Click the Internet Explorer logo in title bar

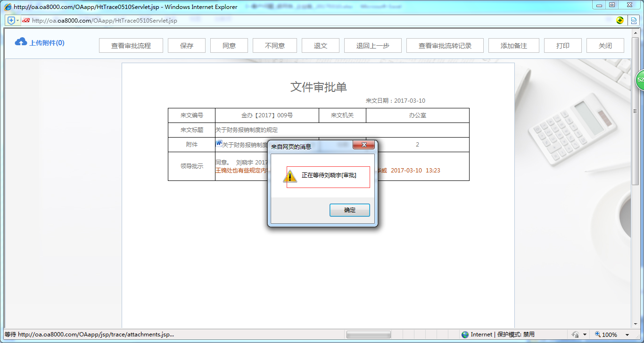pyautogui.click(x=8, y=7)
